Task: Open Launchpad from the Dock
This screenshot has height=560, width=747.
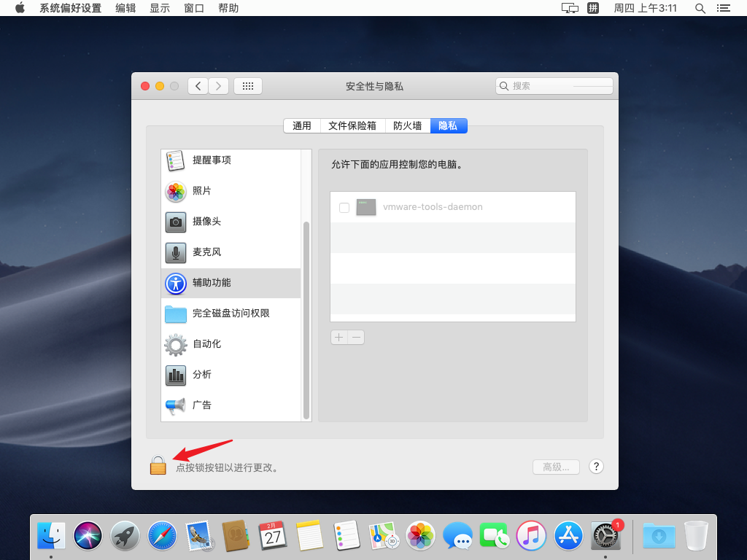Action: click(125, 536)
